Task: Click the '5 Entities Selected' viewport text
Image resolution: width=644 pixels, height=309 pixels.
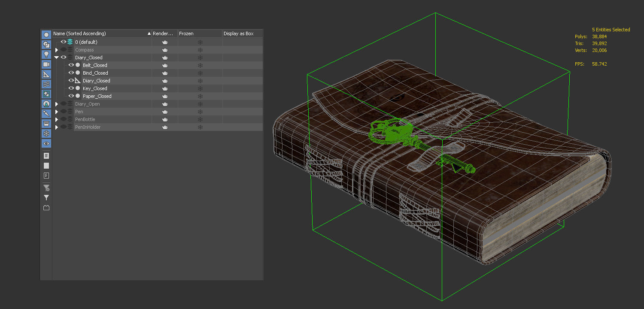Action: 611,30
